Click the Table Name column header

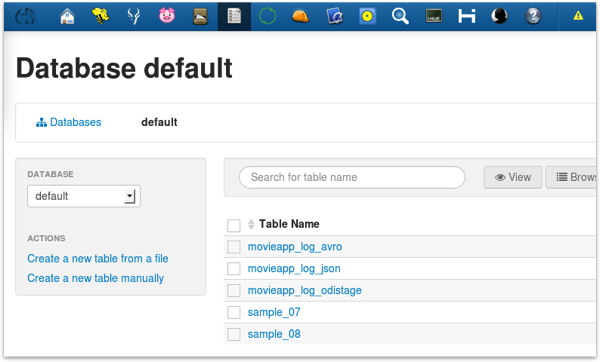pos(289,224)
